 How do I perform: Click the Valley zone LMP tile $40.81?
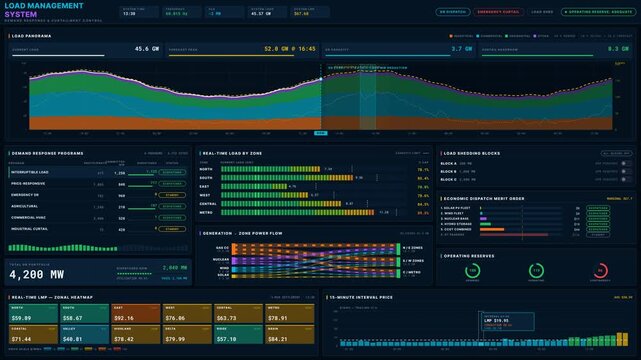click(x=84, y=334)
